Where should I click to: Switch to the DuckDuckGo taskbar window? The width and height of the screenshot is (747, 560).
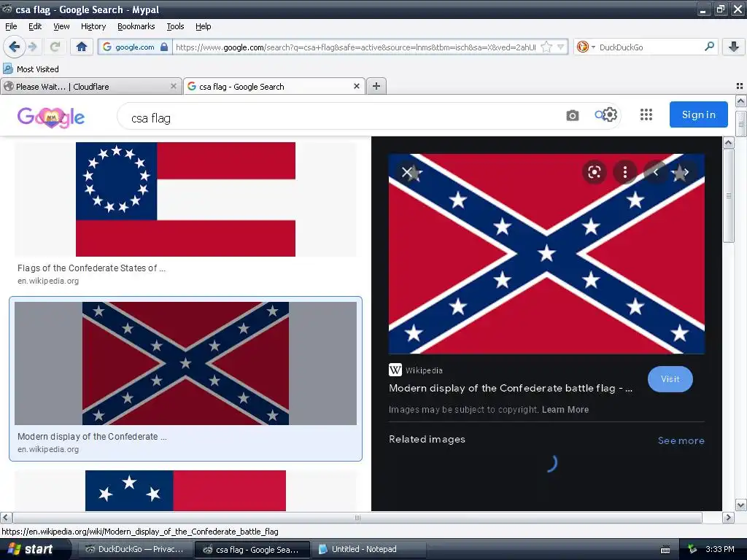point(134,549)
